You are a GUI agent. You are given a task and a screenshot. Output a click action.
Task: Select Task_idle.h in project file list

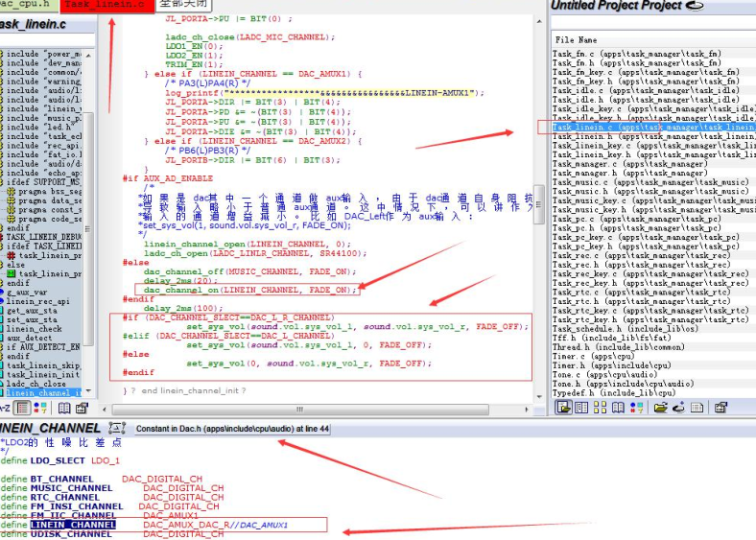click(653, 100)
